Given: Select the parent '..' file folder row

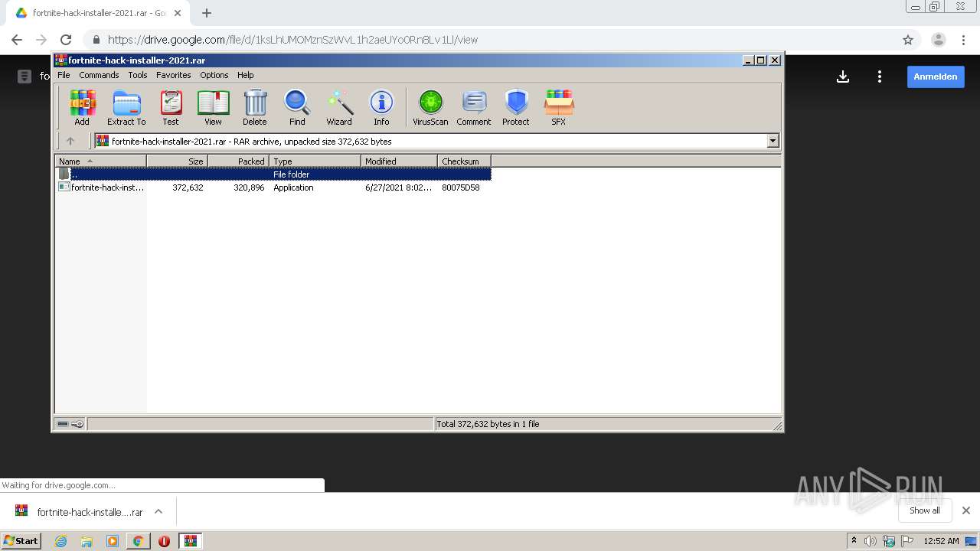Looking at the screenshot, I should (273, 174).
